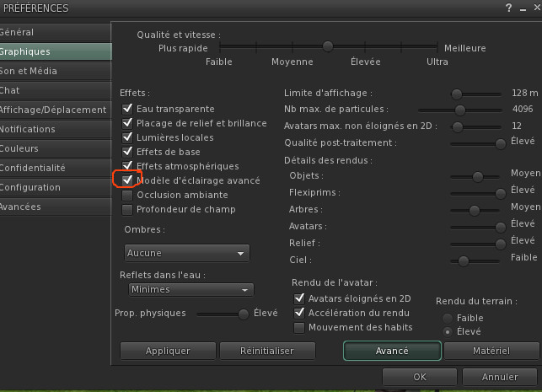
Task: Open the Couleurs tab
Action: click(56, 148)
